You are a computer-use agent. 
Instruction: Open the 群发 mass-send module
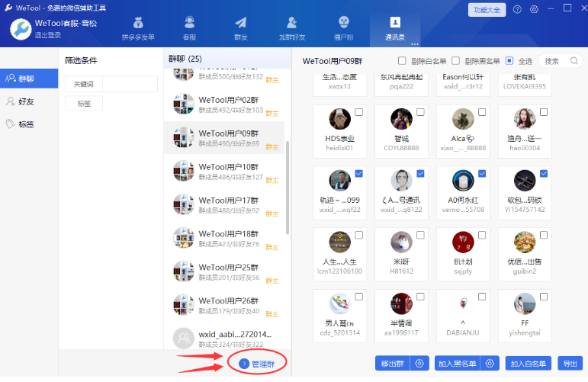[x=241, y=29]
